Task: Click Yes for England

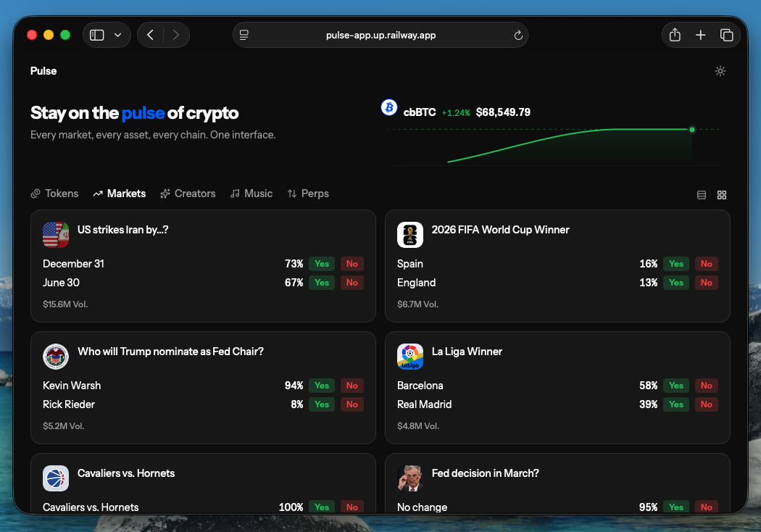Action: click(x=675, y=283)
